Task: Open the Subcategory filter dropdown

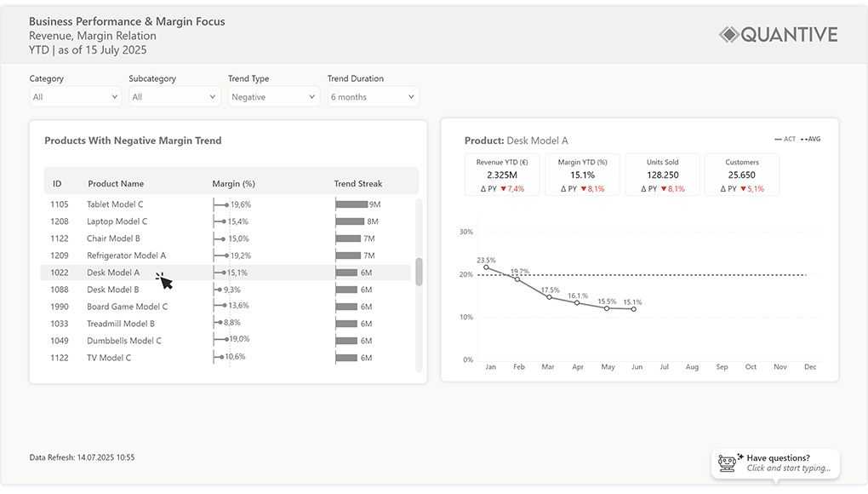Action: (x=174, y=96)
